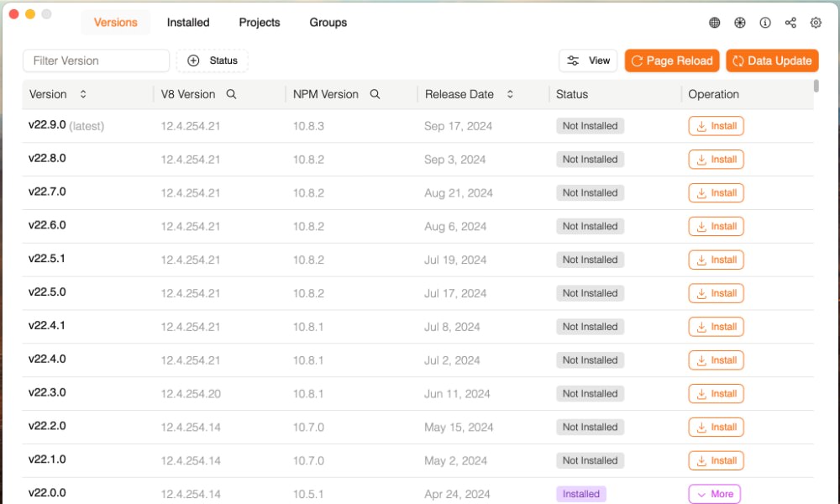The width and height of the screenshot is (840, 504).
Task: Click the theme wheel icon
Action: tap(740, 23)
